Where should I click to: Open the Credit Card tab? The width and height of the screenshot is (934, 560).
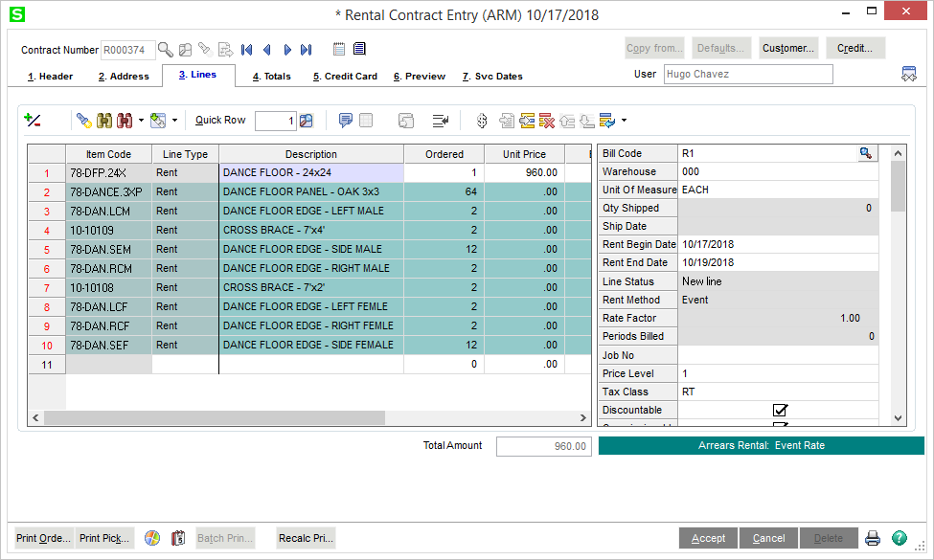pos(345,77)
